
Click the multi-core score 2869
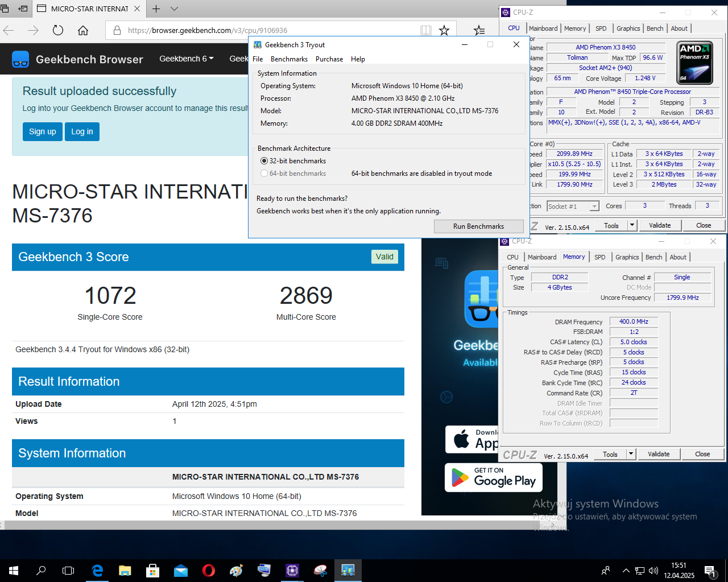pyautogui.click(x=306, y=295)
